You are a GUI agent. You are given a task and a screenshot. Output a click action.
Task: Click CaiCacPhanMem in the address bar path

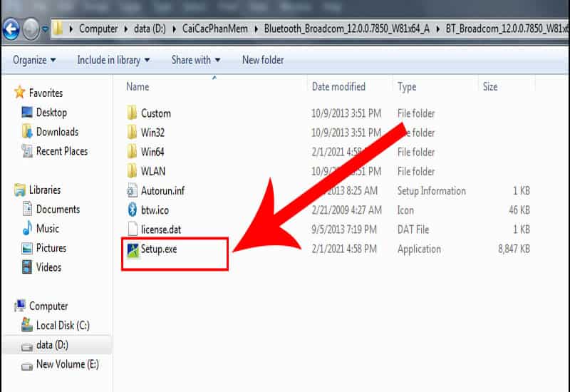[x=217, y=29]
